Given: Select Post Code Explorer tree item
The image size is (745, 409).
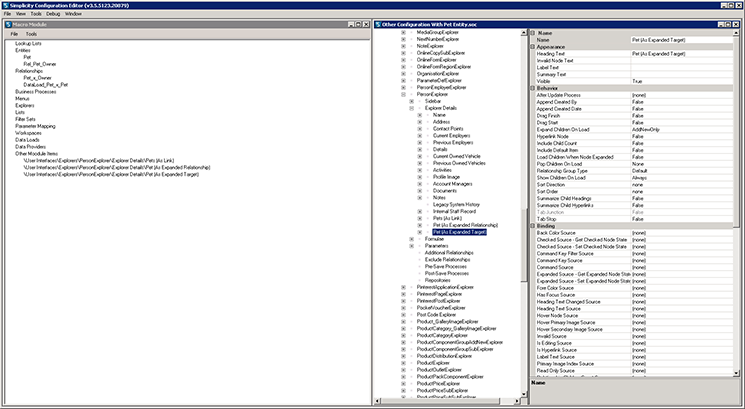Looking at the screenshot, I should pos(436,315).
